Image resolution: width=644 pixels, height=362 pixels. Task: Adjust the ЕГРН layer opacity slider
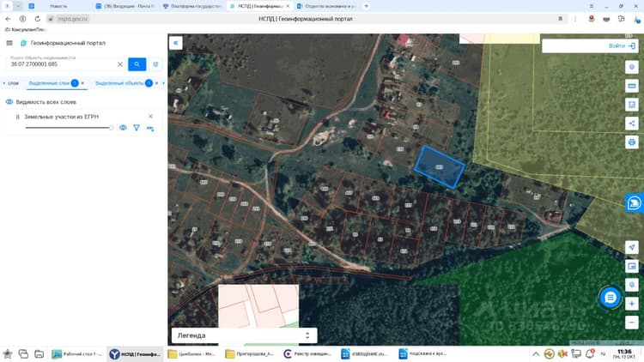click(69, 128)
